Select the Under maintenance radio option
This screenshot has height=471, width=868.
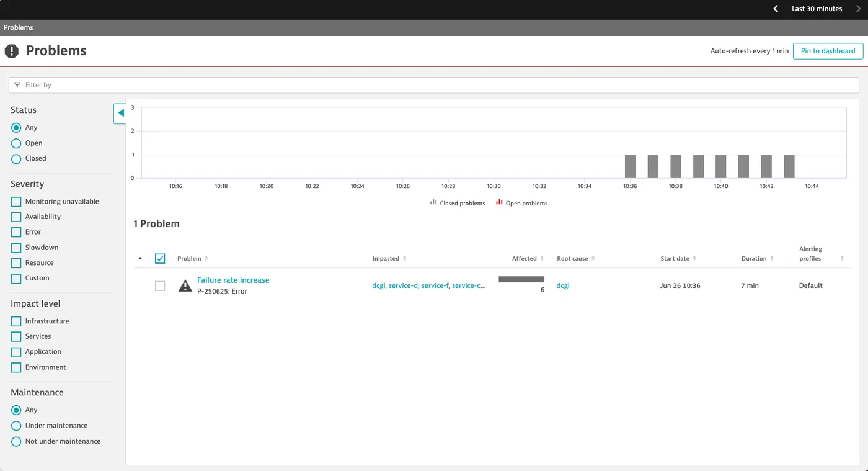[x=16, y=426]
